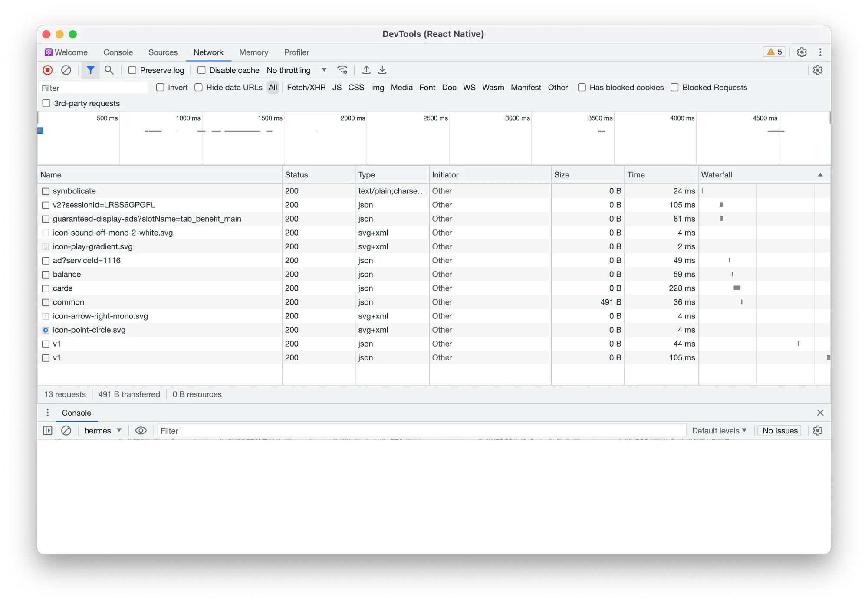Viewport: 868px width, 603px height.
Task: Open the Profiler tab
Action: tap(296, 52)
